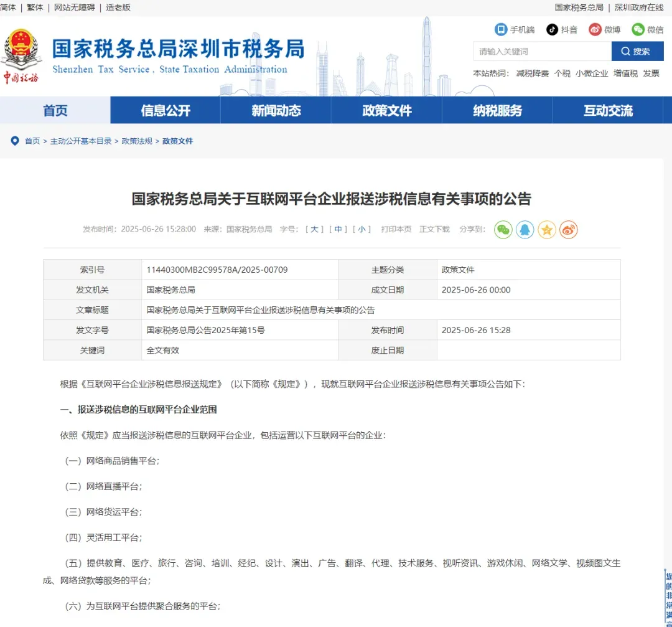Click hot word 发票
The width and height of the screenshot is (672, 627).
(651, 73)
